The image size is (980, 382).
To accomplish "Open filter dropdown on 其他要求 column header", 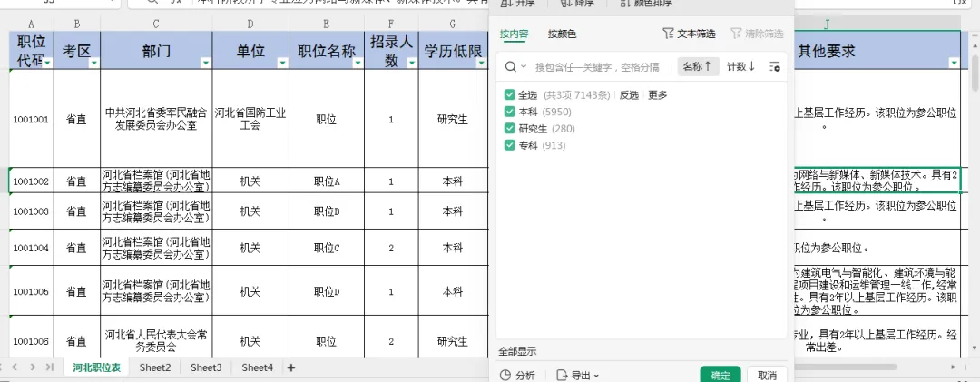I will pyautogui.click(x=954, y=63).
